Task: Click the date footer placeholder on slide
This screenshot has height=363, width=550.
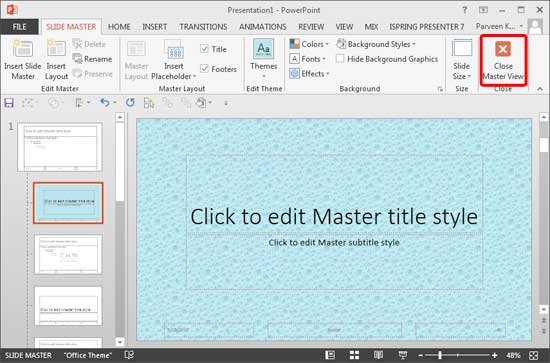Action: [209, 330]
